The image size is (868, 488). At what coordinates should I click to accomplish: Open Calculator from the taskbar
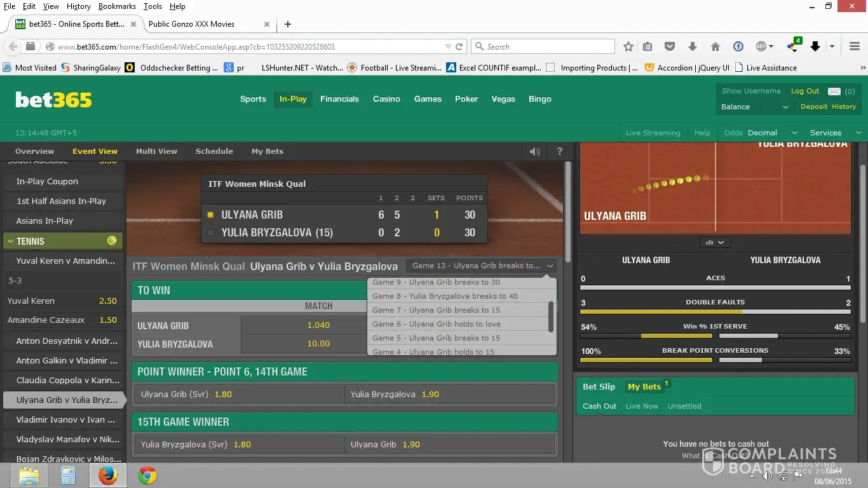tap(68, 475)
